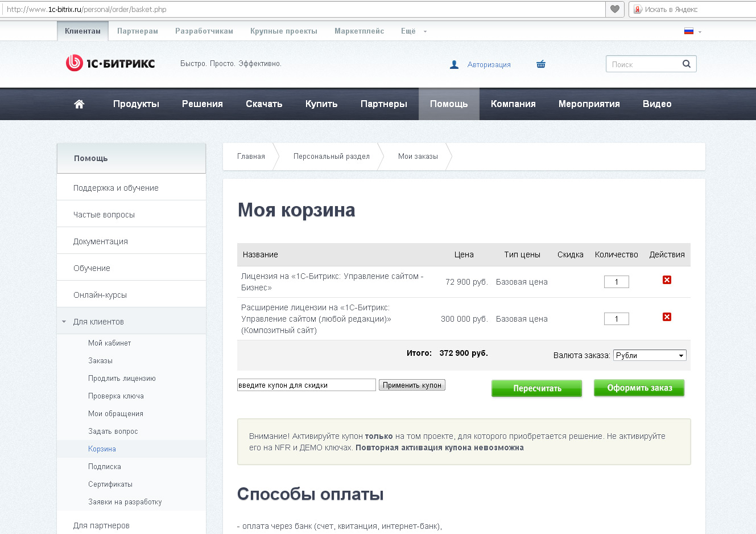Open the Решения main menu
756x534 pixels.
(x=203, y=104)
